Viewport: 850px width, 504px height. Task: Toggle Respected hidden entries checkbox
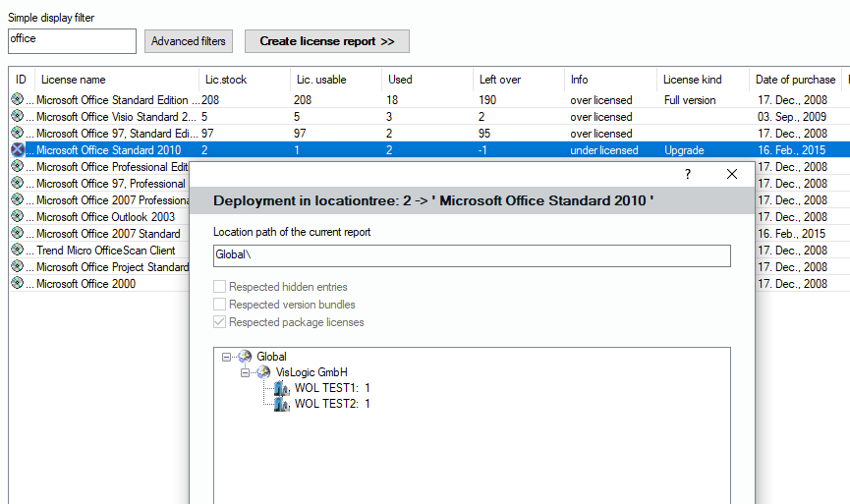[220, 287]
